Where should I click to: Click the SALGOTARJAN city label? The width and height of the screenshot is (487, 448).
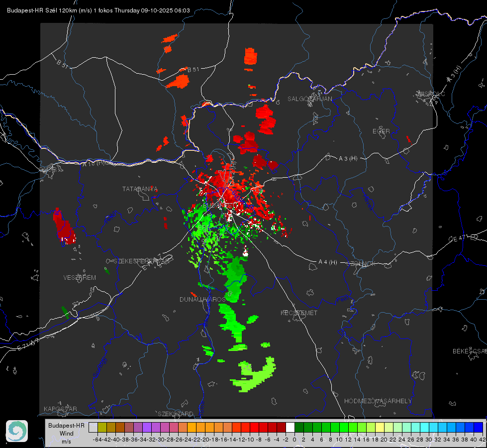(x=309, y=99)
